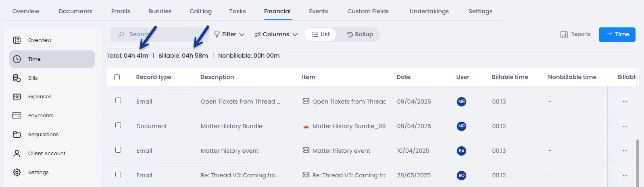The image size is (644, 187).
Task: Switch to the Undertakings tab
Action: click(x=429, y=11)
